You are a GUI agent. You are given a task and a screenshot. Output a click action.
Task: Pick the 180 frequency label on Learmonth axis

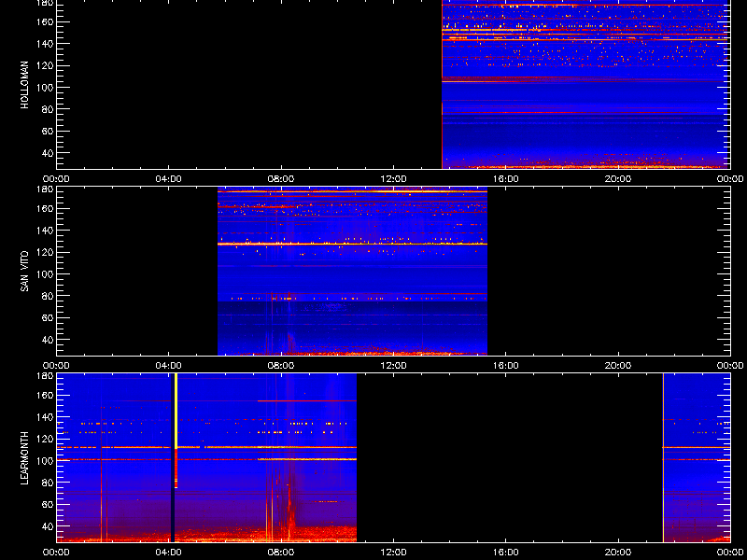(x=45, y=376)
